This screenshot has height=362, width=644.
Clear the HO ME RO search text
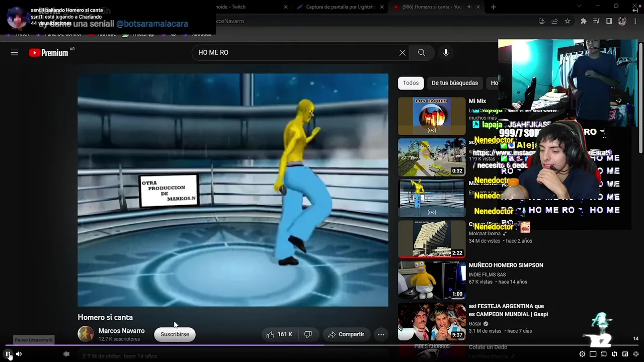point(403,52)
